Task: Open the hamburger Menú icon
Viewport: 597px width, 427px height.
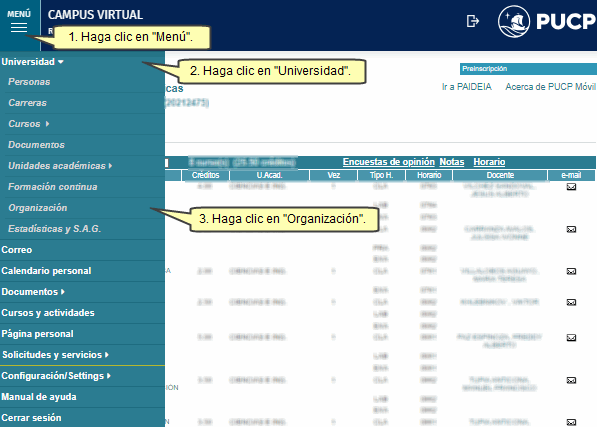Action: [19, 27]
